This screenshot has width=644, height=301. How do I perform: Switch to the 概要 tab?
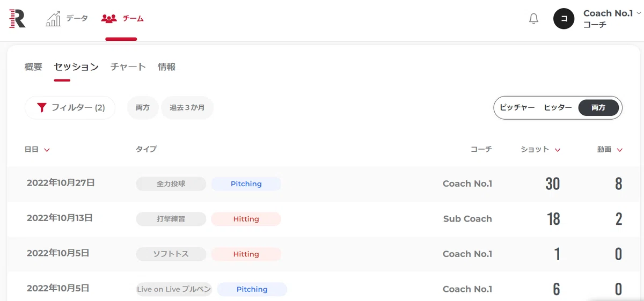pos(33,67)
